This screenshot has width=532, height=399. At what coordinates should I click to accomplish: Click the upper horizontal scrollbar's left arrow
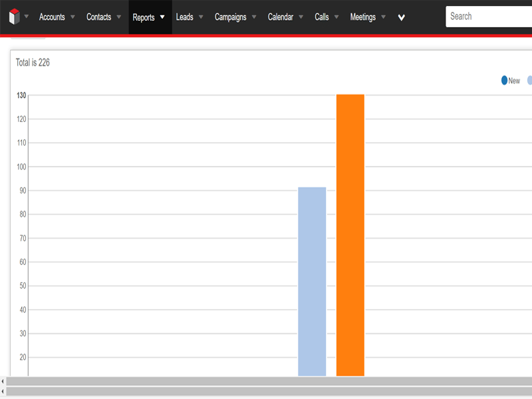click(x=3, y=382)
